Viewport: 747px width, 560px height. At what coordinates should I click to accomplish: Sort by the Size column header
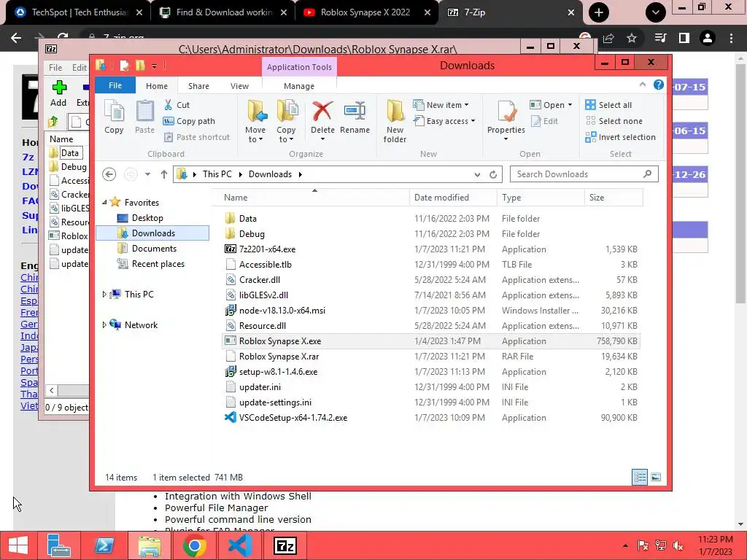click(613, 198)
